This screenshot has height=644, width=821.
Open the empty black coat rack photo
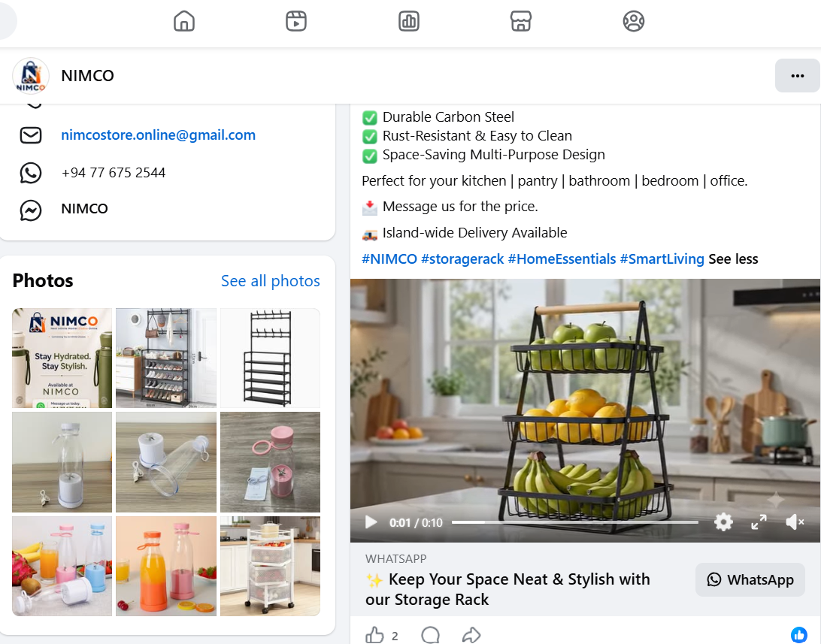click(270, 358)
